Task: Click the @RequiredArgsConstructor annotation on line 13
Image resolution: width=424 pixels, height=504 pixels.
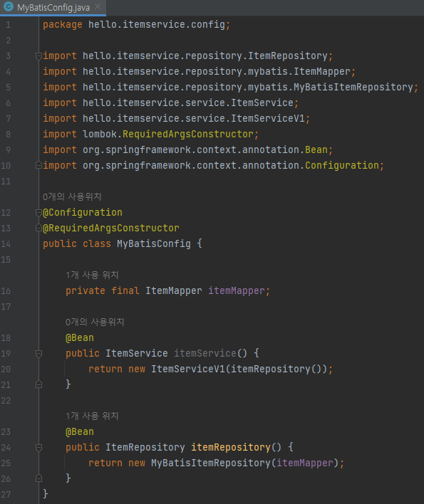Action: point(111,229)
